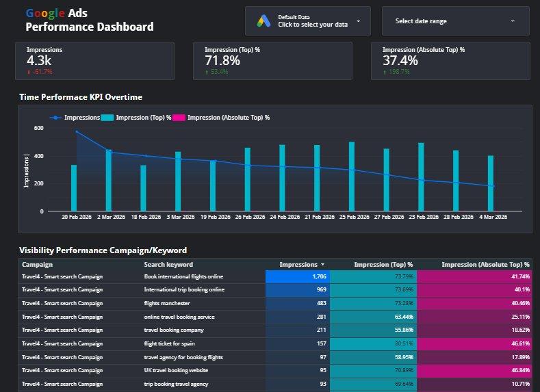Click the Default Data dropdown arrow
Viewport: 540px width, 392px height.
coord(358,21)
